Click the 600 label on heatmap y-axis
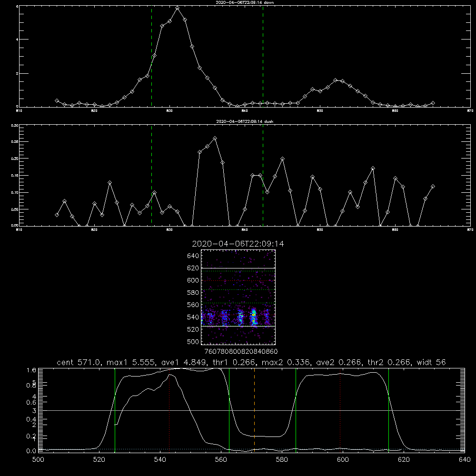This screenshot has height=476, width=476. click(x=193, y=280)
